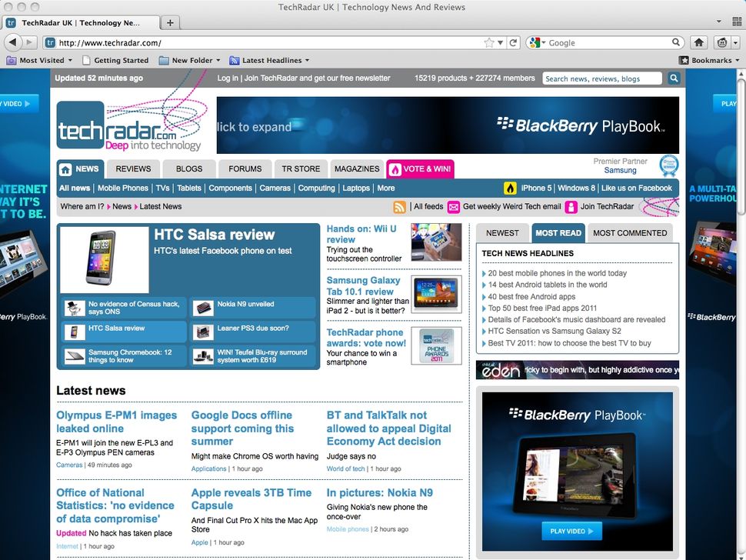Click the RSS All feeds icon
Viewport: 746px width, 560px height.
398,206
